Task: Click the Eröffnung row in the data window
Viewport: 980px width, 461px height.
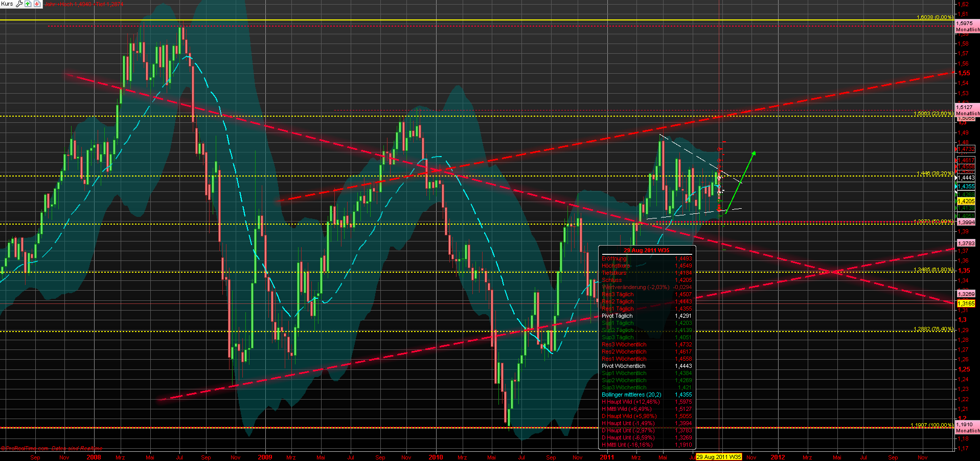Action: point(614,258)
